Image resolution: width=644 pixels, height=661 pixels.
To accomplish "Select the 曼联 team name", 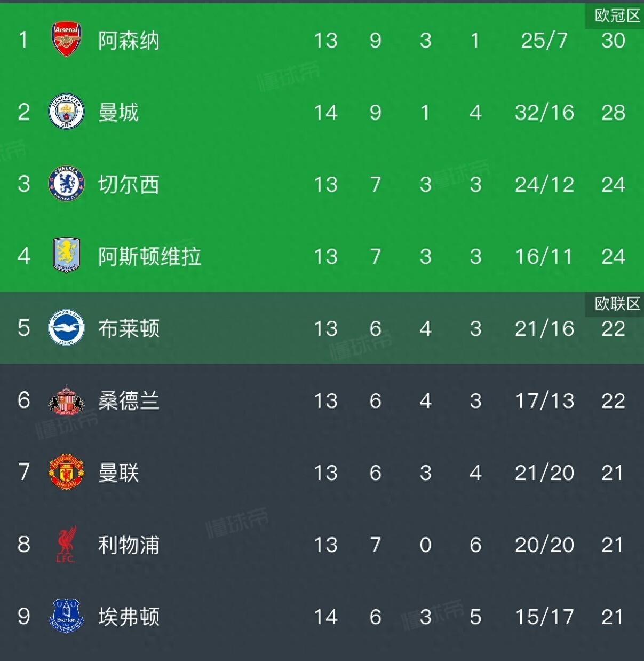I will [118, 473].
